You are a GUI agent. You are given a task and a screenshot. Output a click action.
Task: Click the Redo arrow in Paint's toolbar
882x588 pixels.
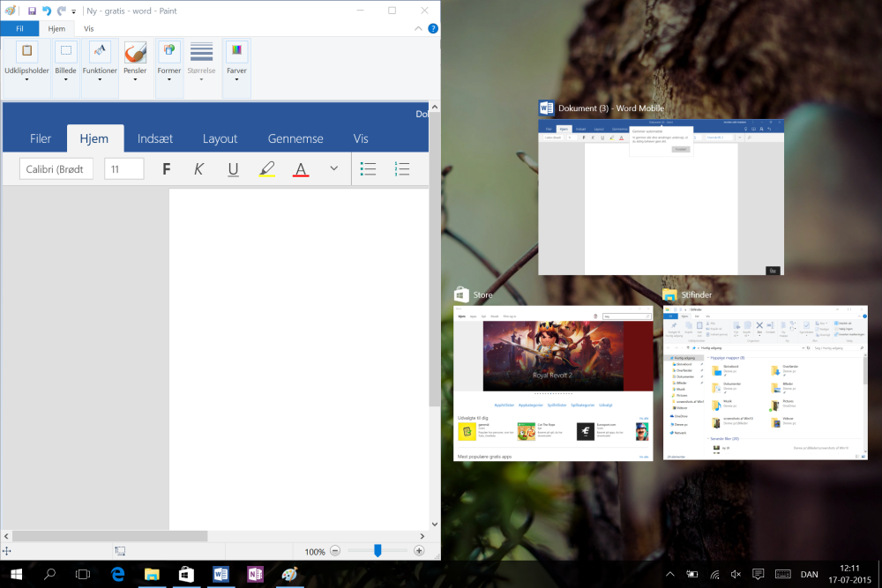coord(61,11)
